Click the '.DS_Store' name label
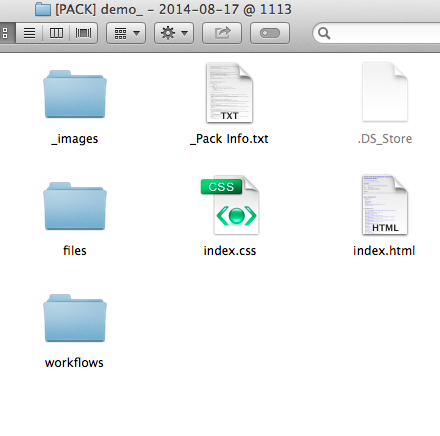The width and height of the screenshot is (440, 436). [x=385, y=139]
